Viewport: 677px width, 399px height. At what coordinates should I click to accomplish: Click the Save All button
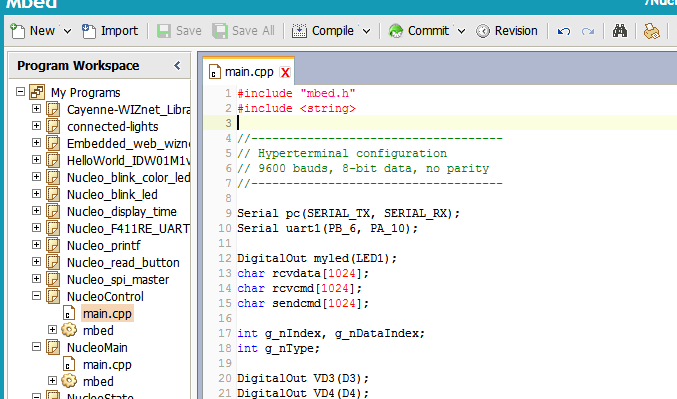click(x=244, y=31)
